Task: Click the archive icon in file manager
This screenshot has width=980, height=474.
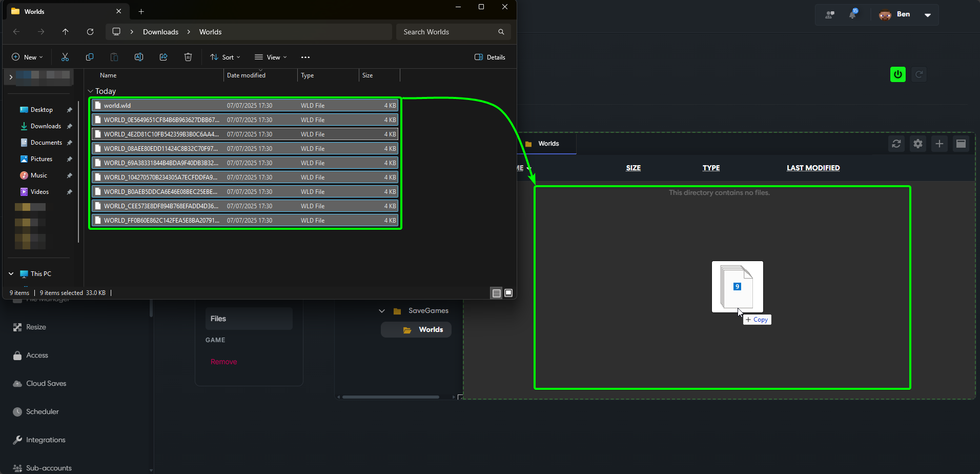Action: 961,144
